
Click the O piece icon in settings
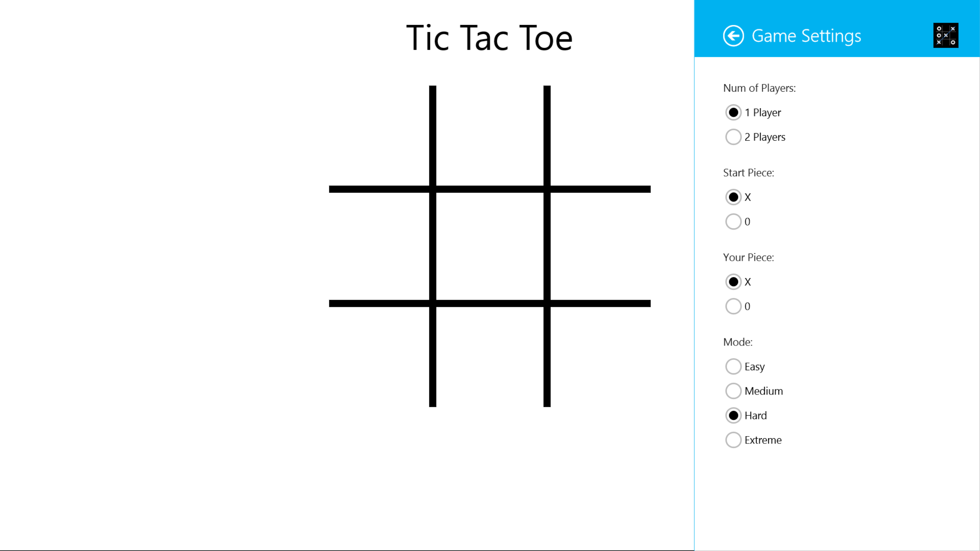point(732,306)
